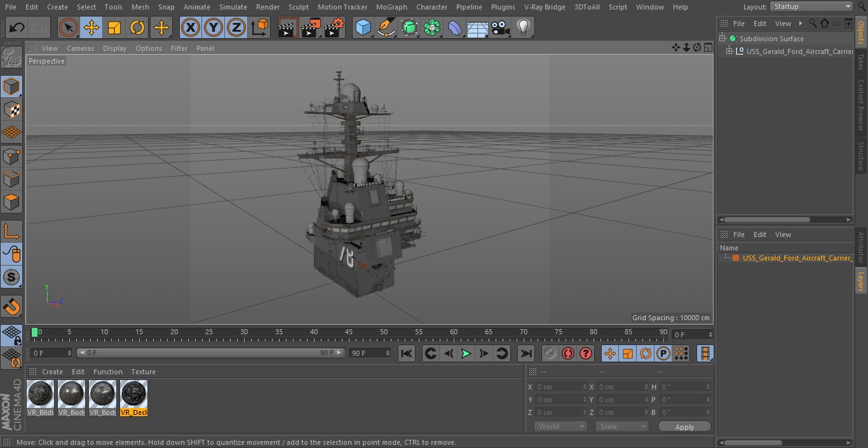Enable the Axis tool in sidebar
Viewport: 868px width, 448px height.
click(11, 231)
